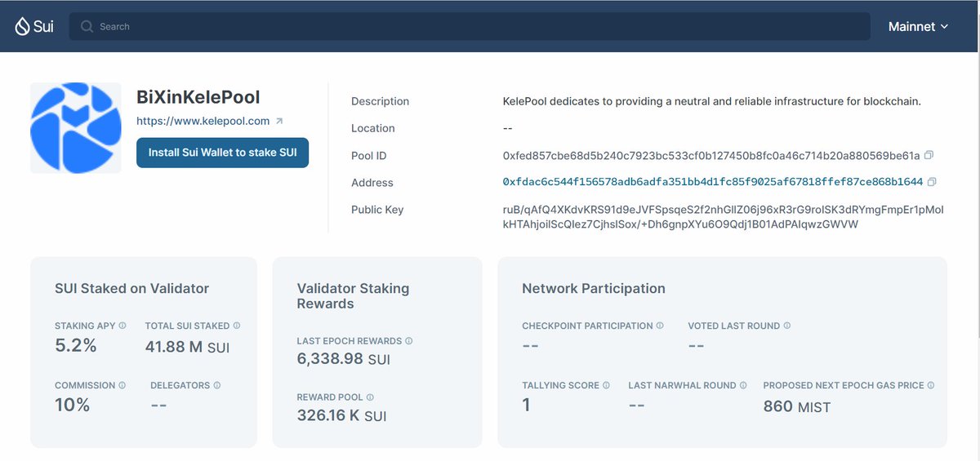Click the Validator Staking Rewards heading
Image resolution: width=980 pixels, height=461 pixels.
pos(353,296)
